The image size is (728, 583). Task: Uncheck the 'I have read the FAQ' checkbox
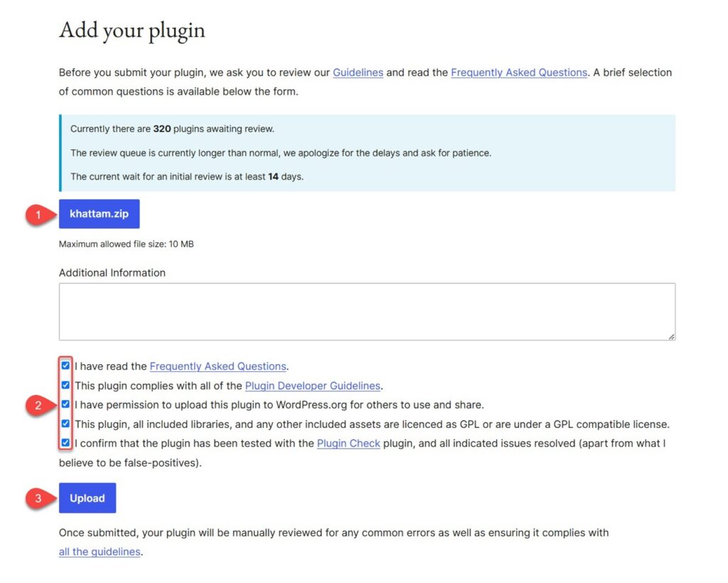tap(65, 366)
